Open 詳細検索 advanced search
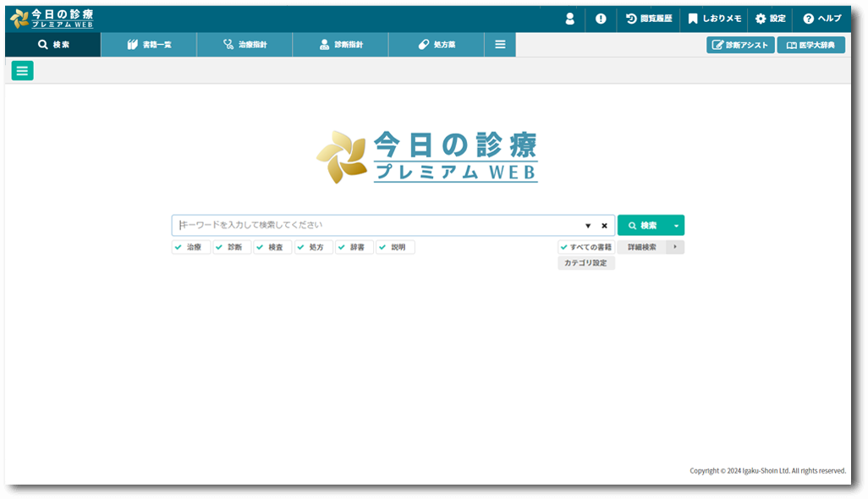This screenshot has width=868, height=499. (x=642, y=247)
